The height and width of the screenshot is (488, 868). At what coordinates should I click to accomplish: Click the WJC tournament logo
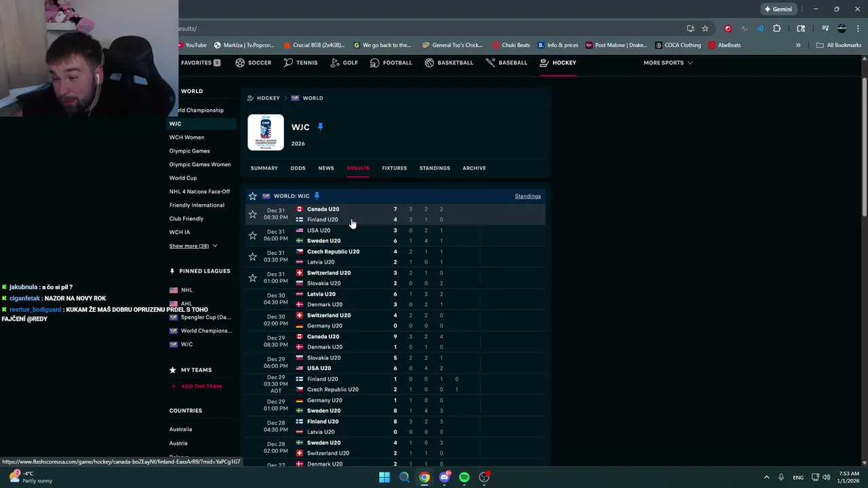tap(266, 132)
